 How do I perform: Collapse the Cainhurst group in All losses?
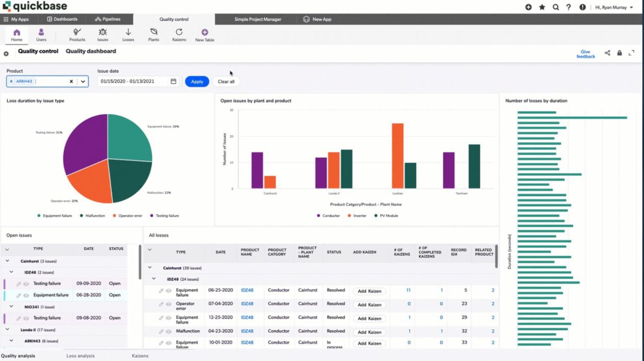150,267
